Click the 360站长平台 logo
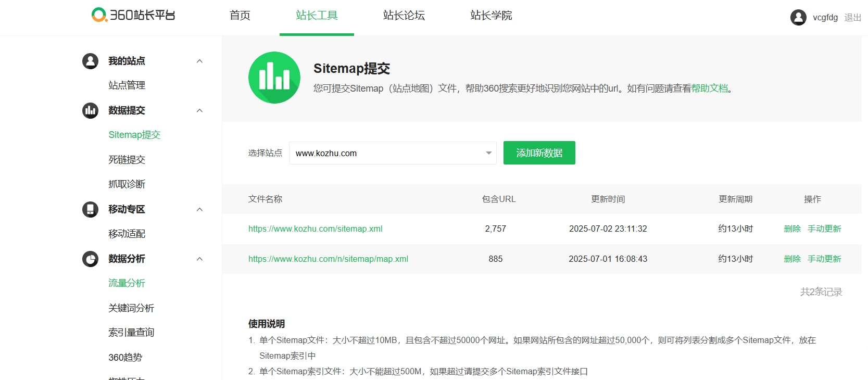The image size is (868, 380). [133, 15]
